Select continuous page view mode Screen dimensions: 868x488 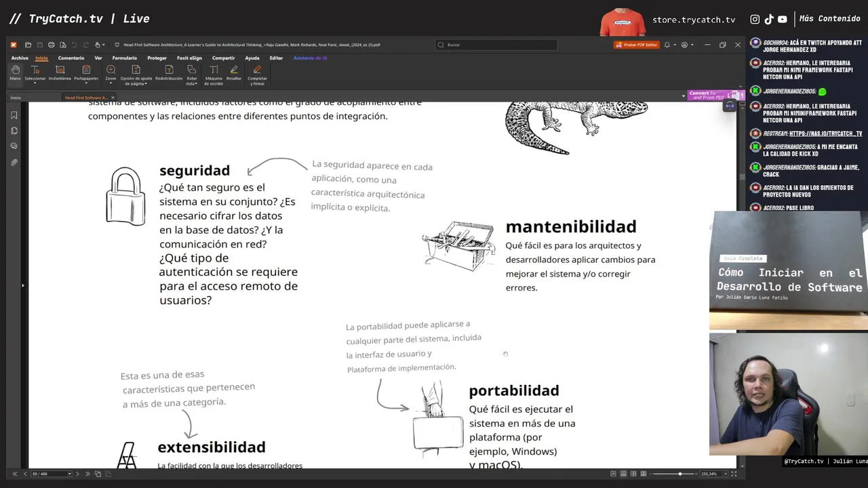click(x=623, y=474)
